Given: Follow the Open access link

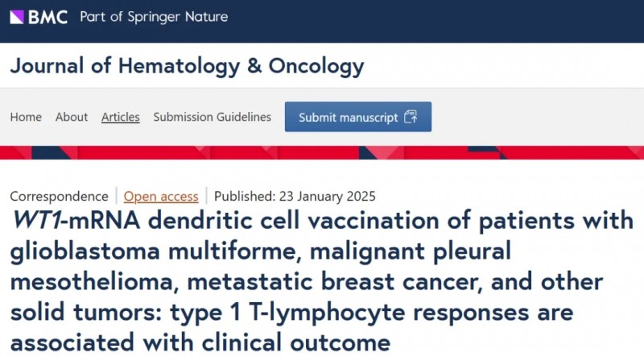Looking at the screenshot, I should [161, 196].
